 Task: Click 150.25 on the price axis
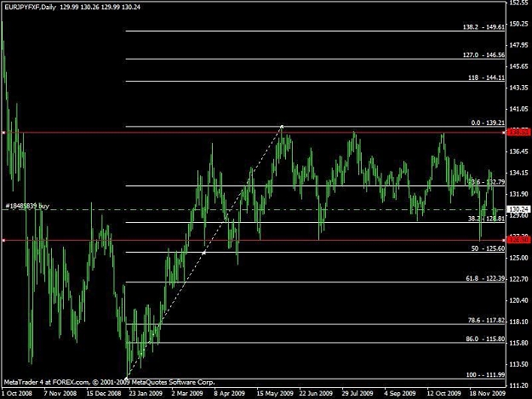click(518, 24)
